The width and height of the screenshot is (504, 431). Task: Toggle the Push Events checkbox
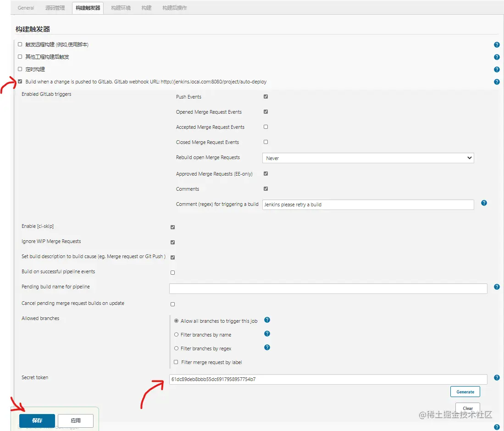tap(266, 96)
